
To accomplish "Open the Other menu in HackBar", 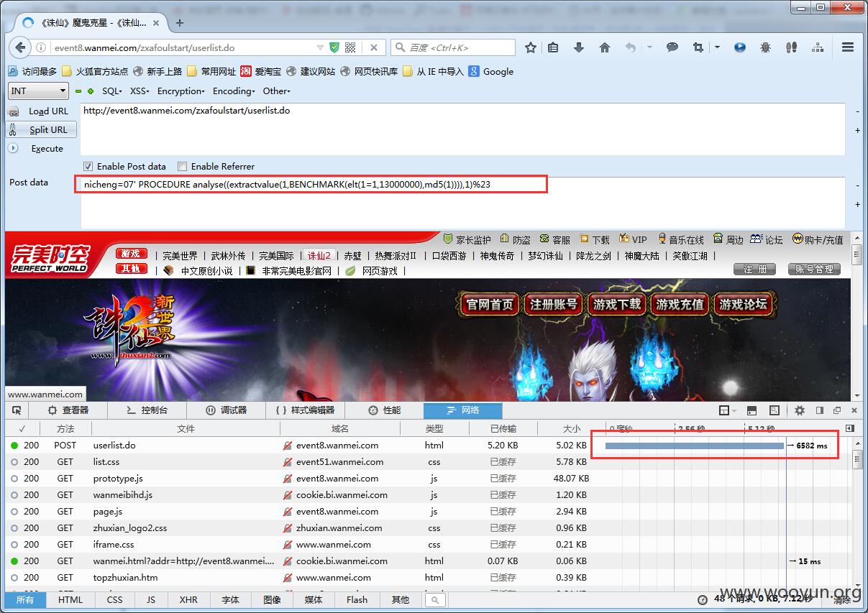I will click(276, 91).
